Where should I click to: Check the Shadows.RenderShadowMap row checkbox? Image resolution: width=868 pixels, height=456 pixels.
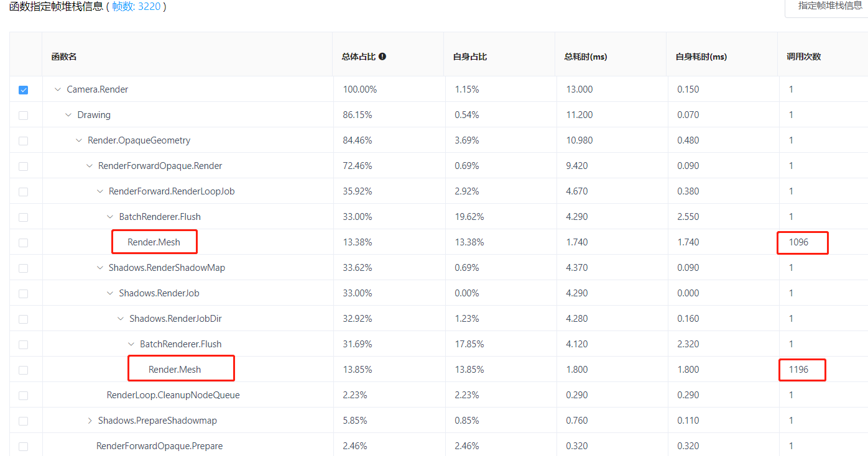[23, 268]
